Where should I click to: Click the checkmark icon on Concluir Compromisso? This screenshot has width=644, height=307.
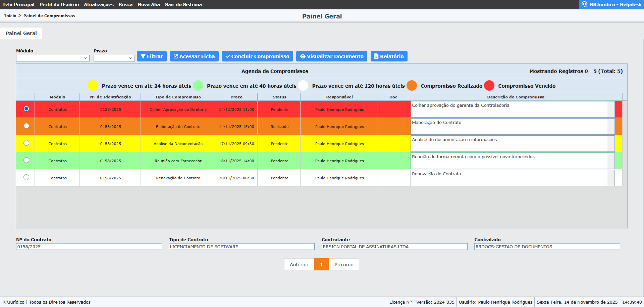click(x=228, y=56)
